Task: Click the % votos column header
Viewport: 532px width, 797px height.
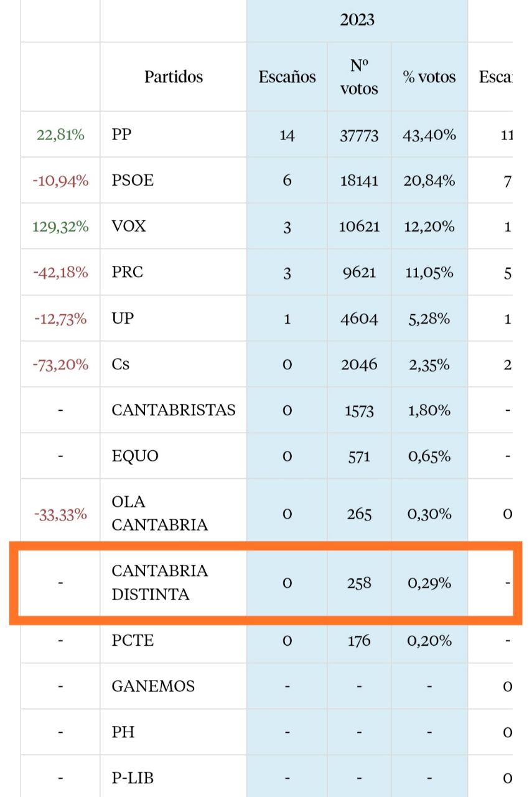Action: point(429,77)
